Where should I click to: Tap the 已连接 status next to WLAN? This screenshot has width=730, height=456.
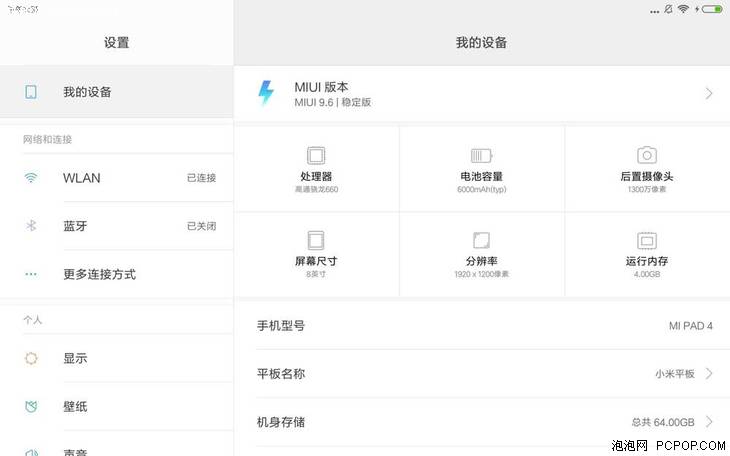click(202, 177)
